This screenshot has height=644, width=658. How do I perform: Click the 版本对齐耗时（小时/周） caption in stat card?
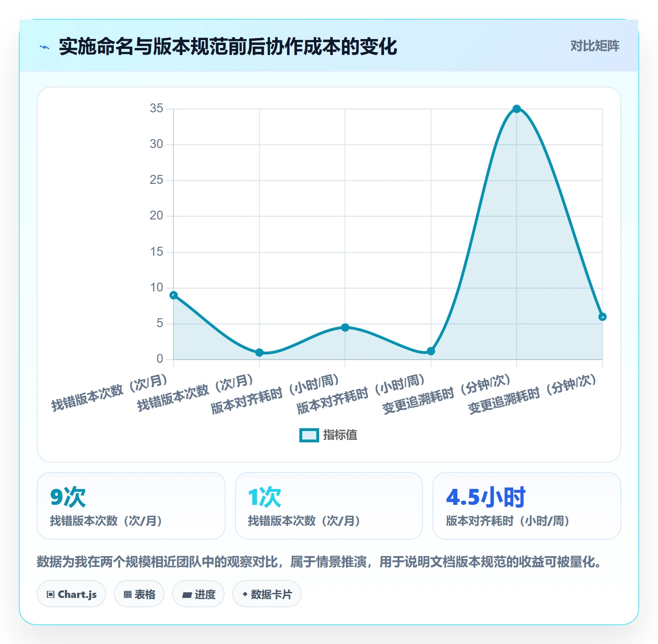509,521
